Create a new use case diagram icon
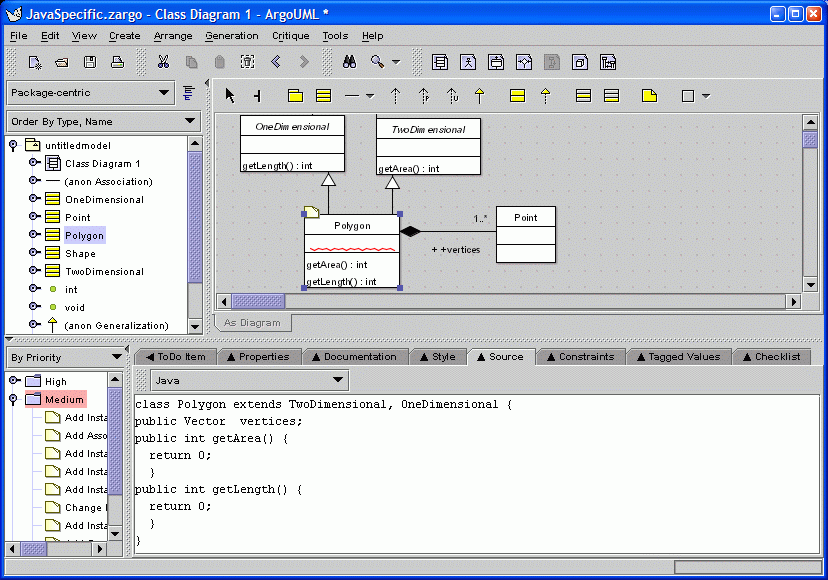This screenshot has height=580, width=828. (468, 62)
